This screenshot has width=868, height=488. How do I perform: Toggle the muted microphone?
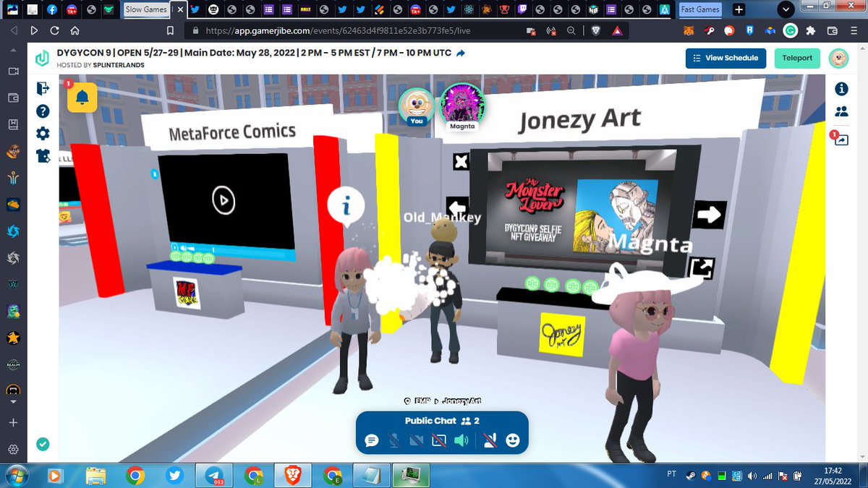[393, 440]
